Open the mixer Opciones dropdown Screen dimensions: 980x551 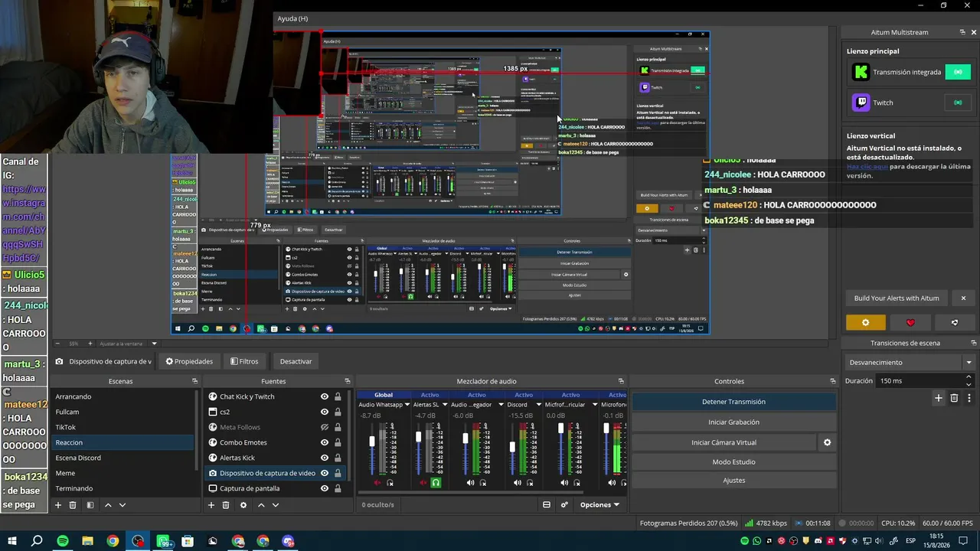[x=599, y=505]
